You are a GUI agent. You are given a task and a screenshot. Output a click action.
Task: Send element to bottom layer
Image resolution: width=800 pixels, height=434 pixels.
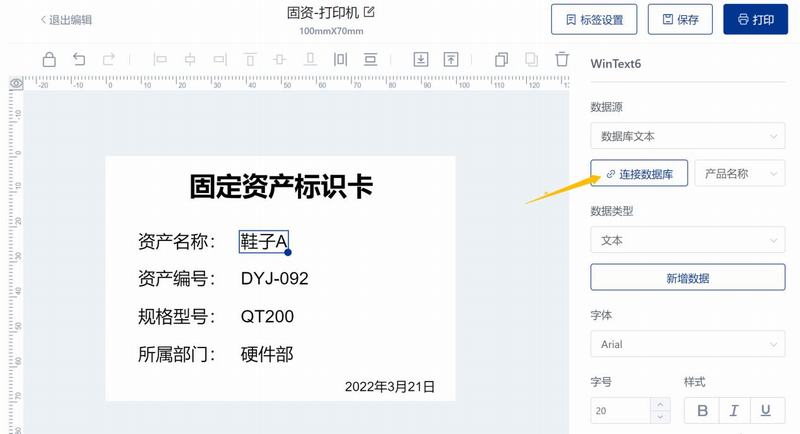[420, 60]
